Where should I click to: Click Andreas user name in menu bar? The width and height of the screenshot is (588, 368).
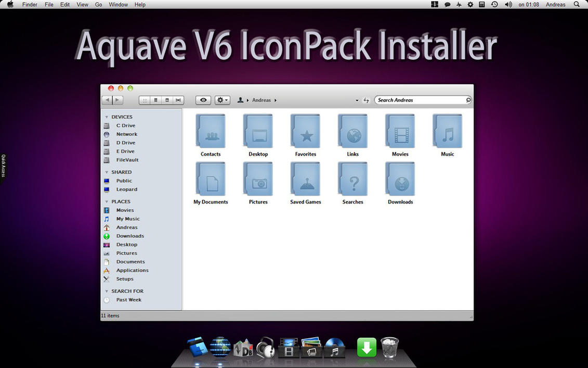[555, 5]
